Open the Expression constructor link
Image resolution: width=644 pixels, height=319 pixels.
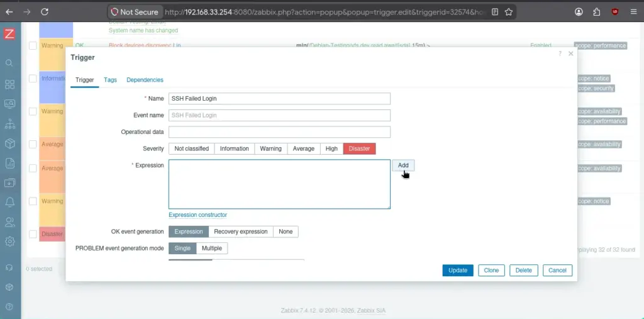tap(197, 215)
